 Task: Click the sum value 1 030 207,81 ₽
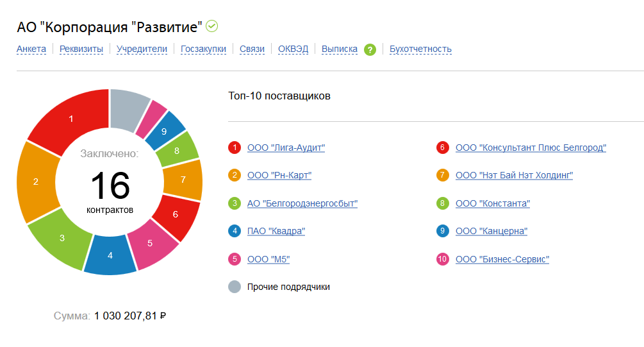tap(130, 316)
